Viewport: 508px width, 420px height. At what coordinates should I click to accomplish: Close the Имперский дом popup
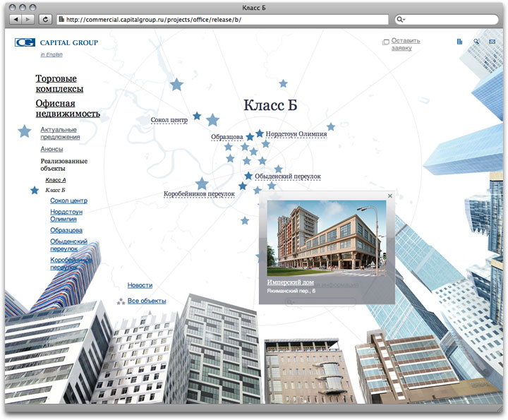pyautogui.click(x=390, y=196)
